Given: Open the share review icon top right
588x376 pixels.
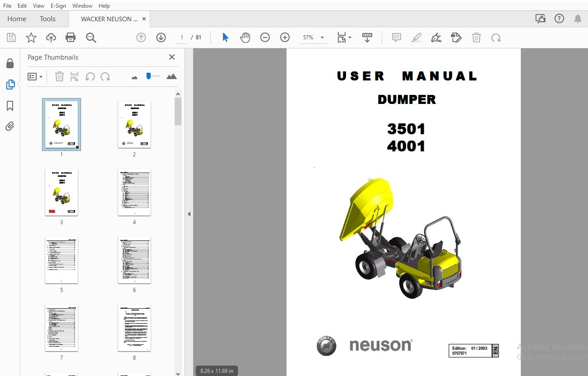Looking at the screenshot, I should [x=540, y=19].
